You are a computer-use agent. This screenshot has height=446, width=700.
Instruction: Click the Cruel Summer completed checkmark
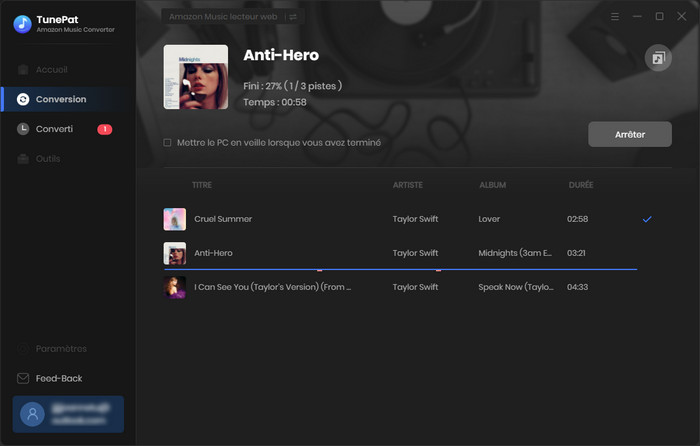647,218
